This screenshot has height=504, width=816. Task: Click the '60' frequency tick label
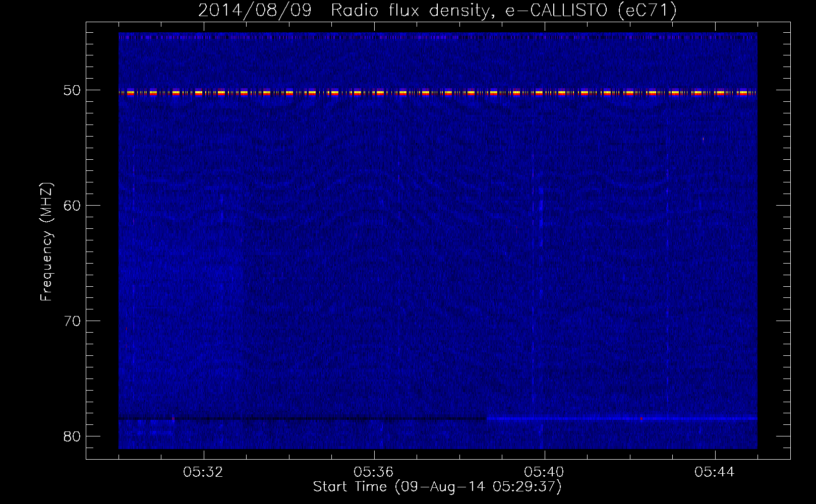tap(72, 206)
